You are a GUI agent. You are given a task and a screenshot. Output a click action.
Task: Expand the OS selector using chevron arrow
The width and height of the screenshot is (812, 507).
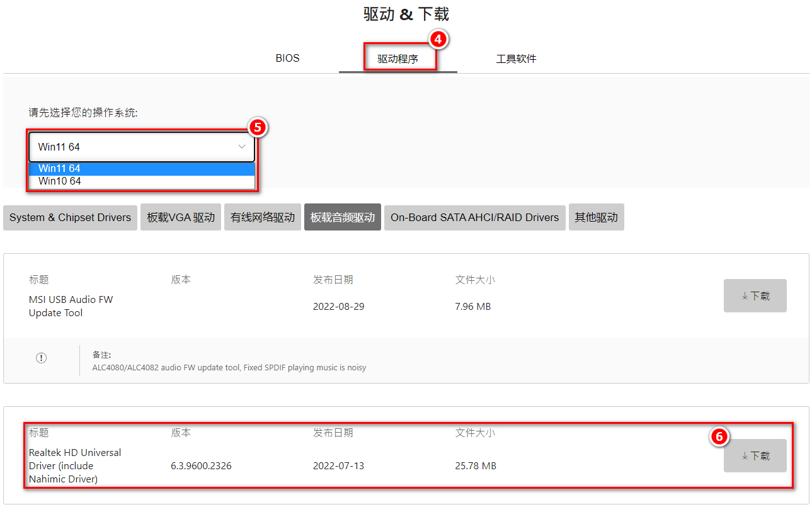[x=241, y=147]
